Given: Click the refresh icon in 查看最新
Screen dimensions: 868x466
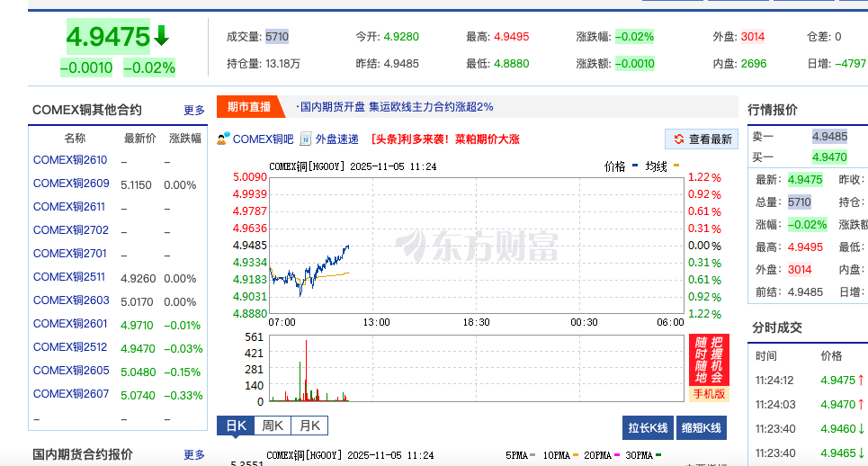Looking at the screenshot, I should (x=679, y=139).
